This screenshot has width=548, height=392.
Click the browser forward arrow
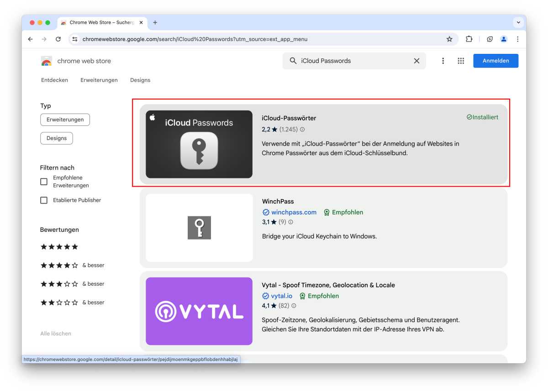44,39
